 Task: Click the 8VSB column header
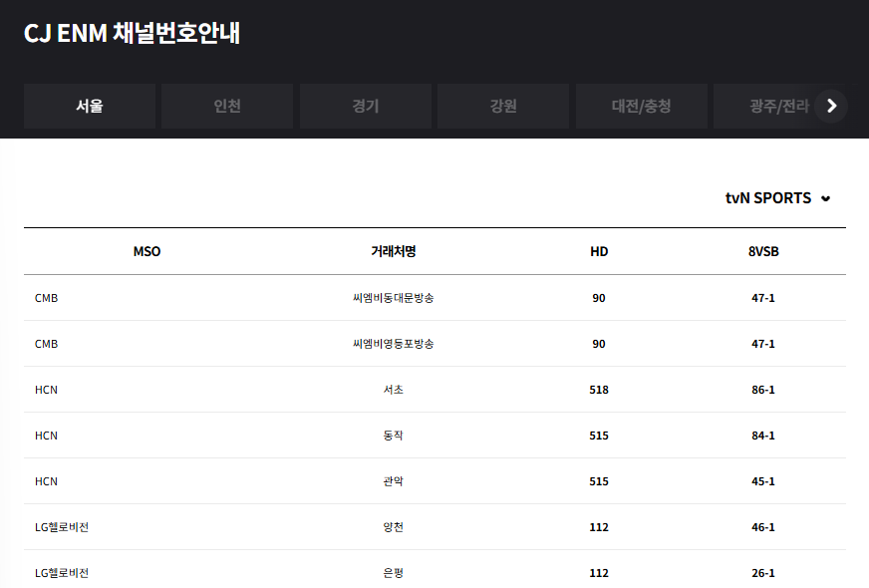click(762, 252)
